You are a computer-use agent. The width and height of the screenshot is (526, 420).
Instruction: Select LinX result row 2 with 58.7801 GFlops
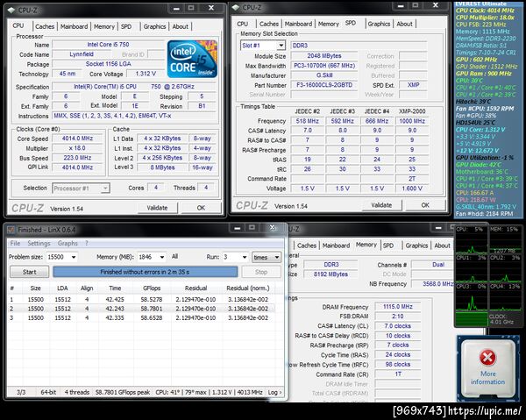tap(141, 309)
